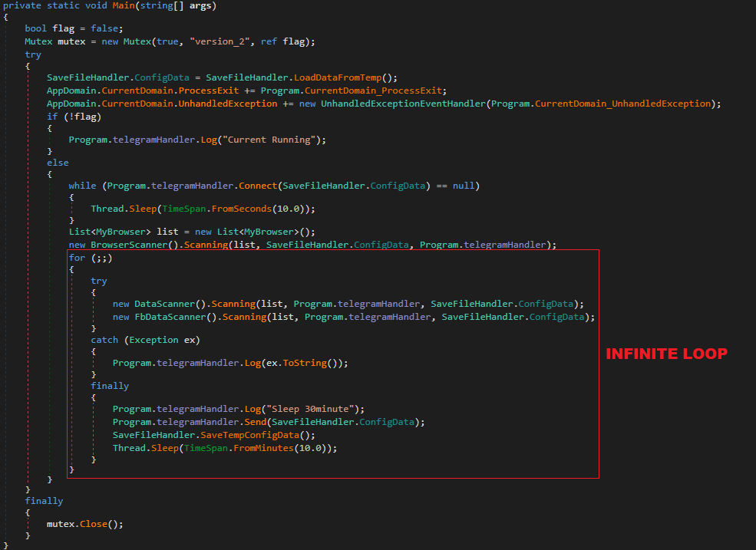Select the 10.0 value inside FromSeconds

(289, 209)
